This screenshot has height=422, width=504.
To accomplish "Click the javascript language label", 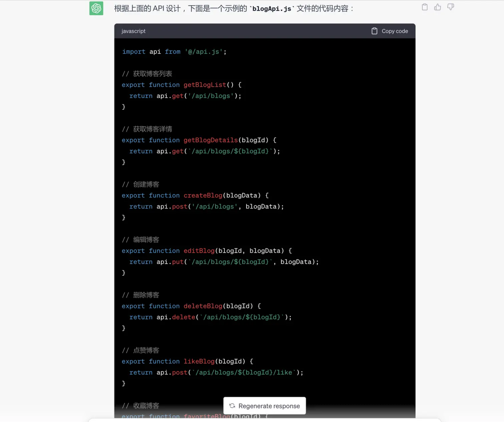I will click(133, 31).
